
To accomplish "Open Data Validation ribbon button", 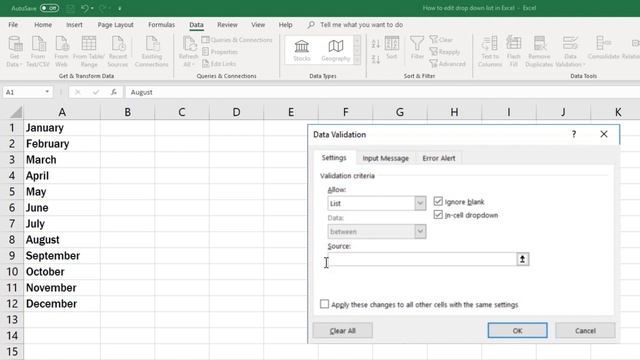I will pyautogui.click(x=570, y=51).
